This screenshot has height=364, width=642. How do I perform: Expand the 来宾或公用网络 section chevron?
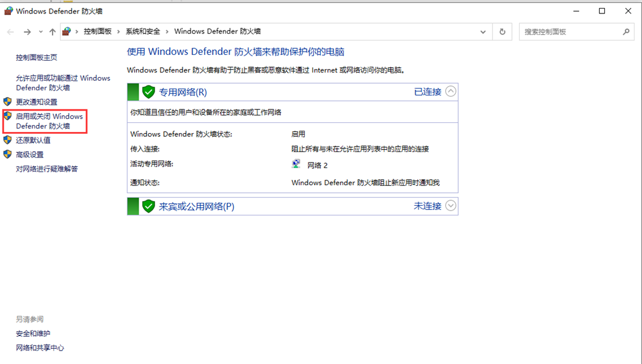click(450, 206)
